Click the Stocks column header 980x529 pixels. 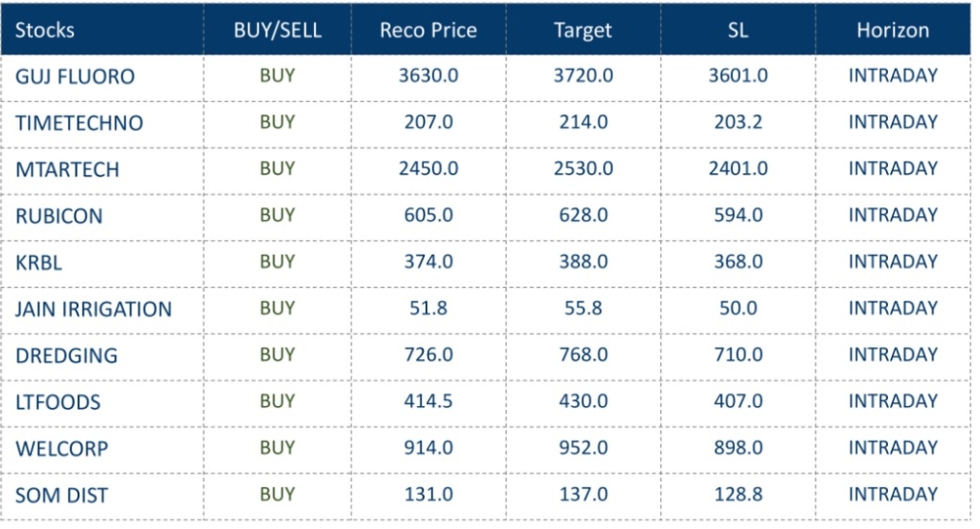pyautogui.click(x=45, y=30)
